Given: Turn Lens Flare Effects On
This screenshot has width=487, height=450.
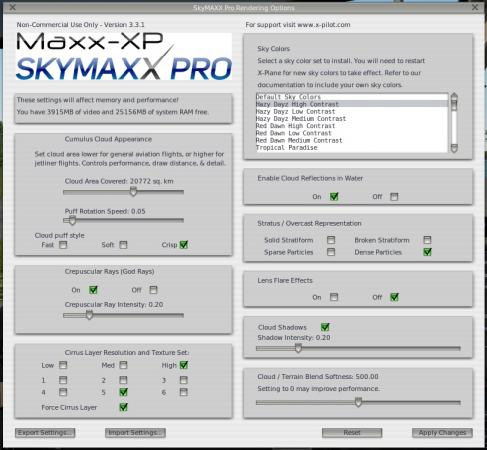Looking at the screenshot, I should (x=334, y=297).
